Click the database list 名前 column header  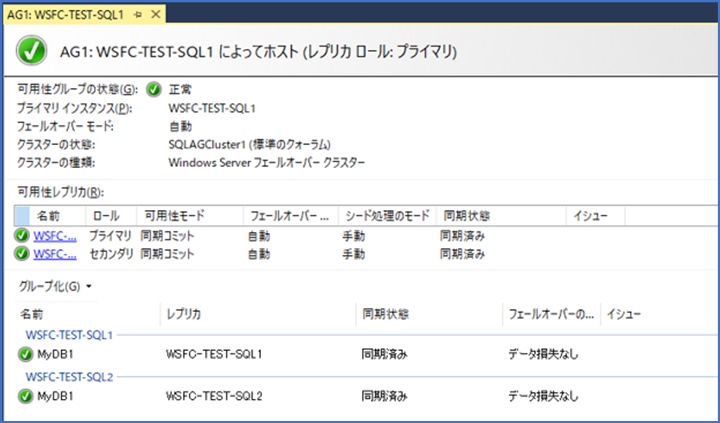click(x=87, y=314)
